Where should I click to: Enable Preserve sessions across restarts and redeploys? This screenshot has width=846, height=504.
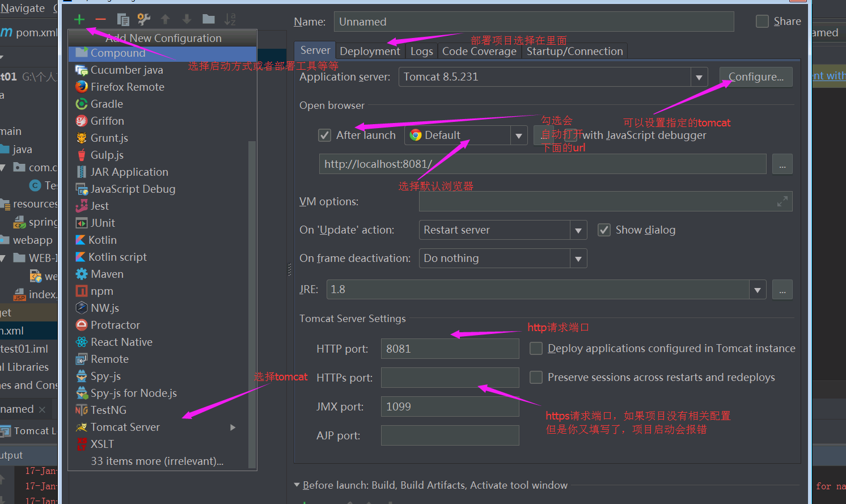pyautogui.click(x=536, y=377)
